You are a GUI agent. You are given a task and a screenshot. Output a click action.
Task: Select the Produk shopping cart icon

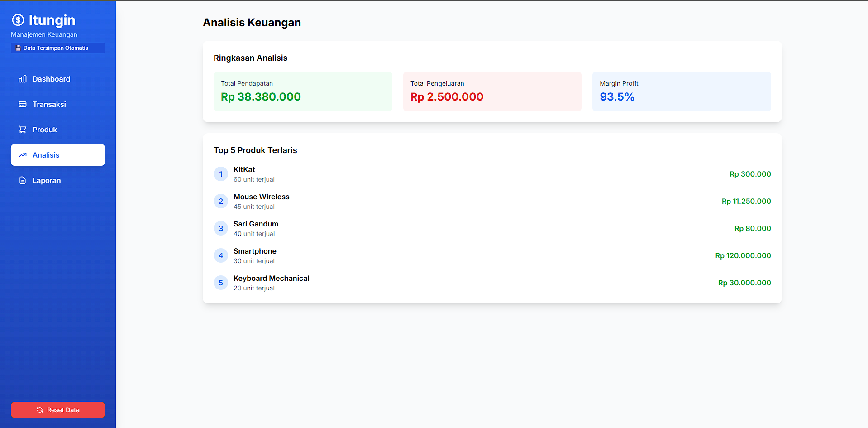coord(23,130)
